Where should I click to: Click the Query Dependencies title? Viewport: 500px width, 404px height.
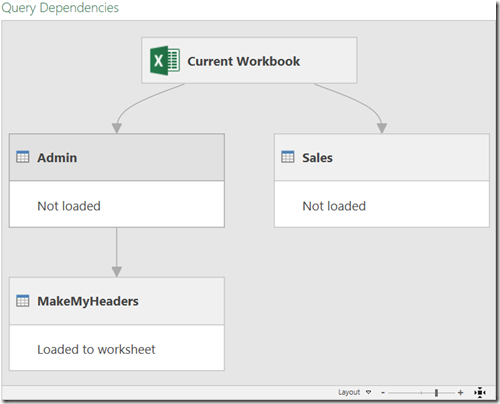60,8
